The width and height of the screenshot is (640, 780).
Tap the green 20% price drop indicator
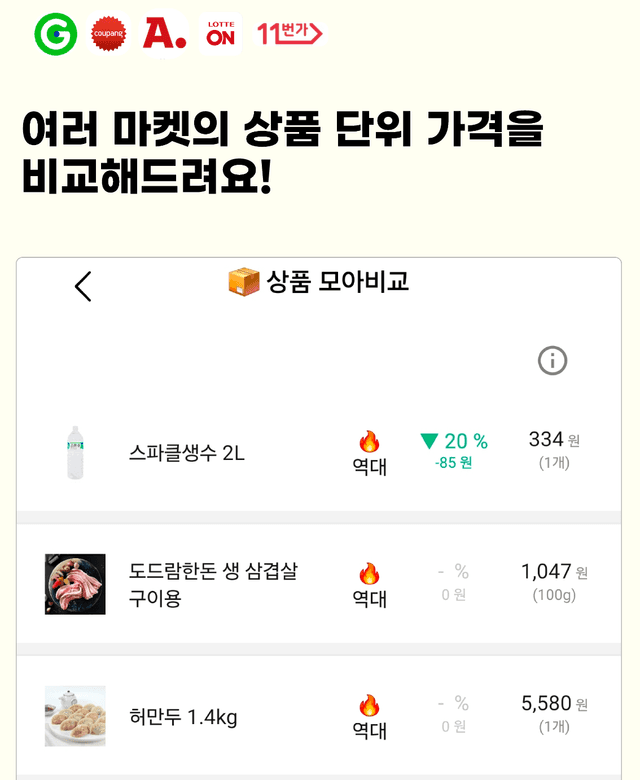tap(454, 442)
